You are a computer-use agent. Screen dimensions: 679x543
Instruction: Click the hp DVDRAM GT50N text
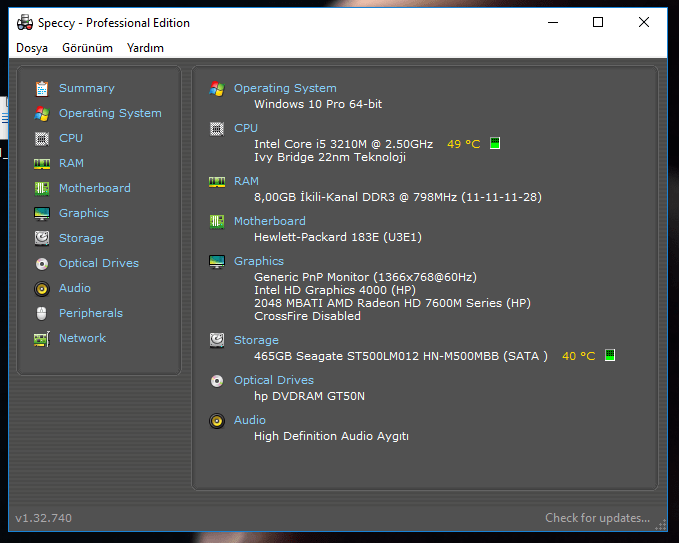[310, 396]
